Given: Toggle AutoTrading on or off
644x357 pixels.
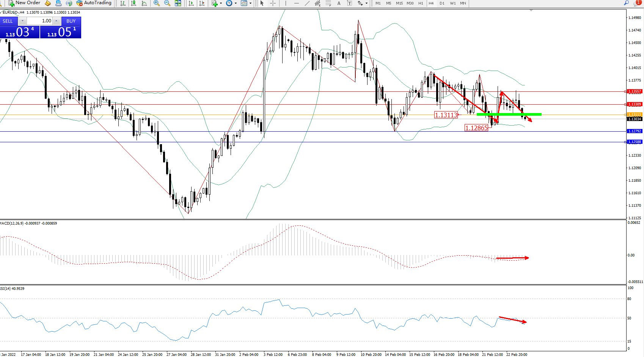Looking at the screenshot, I should click(x=94, y=3).
